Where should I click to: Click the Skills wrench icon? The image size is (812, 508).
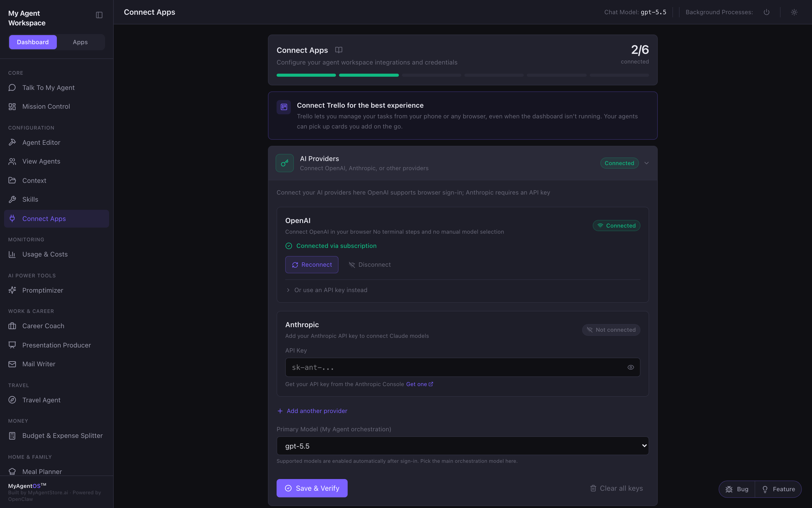[12, 200]
